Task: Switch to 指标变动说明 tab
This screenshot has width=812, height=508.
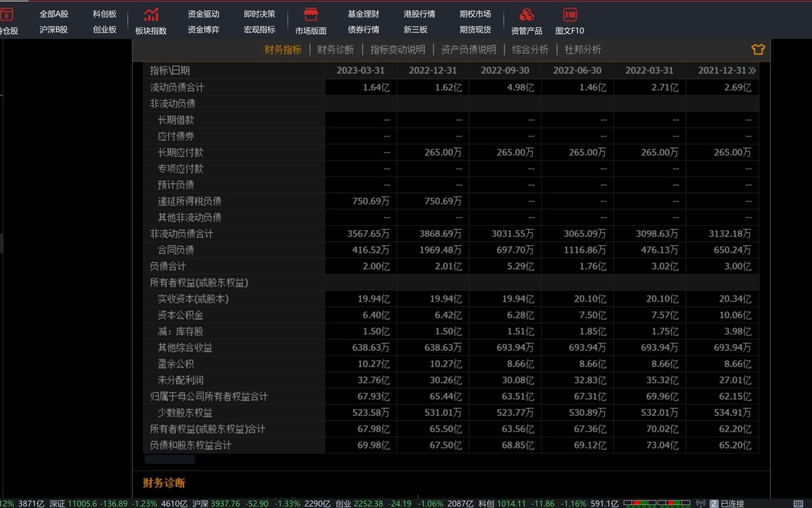Action: (x=397, y=49)
